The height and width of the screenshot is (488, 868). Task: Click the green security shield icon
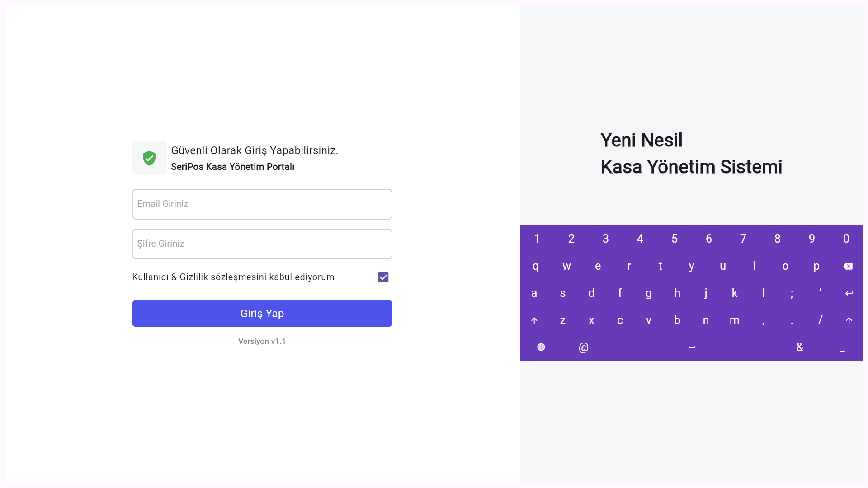(x=149, y=158)
